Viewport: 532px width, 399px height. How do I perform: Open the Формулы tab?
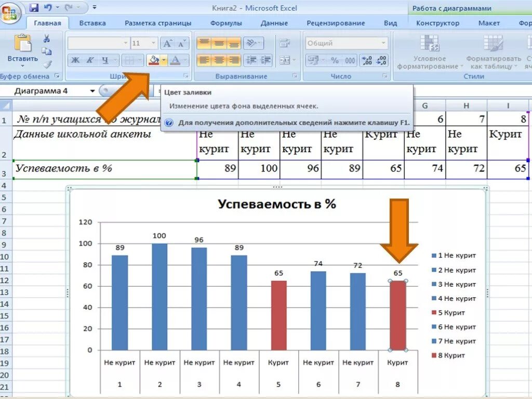(x=226, y=23)
